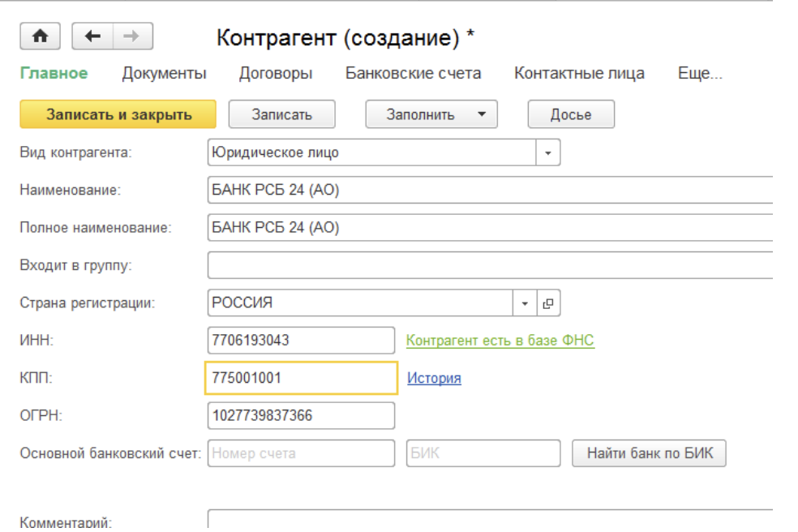The height and width of the screenshot is (532, 798).
Task: Open the Договоры tab
Action: (x=276, y=74)
